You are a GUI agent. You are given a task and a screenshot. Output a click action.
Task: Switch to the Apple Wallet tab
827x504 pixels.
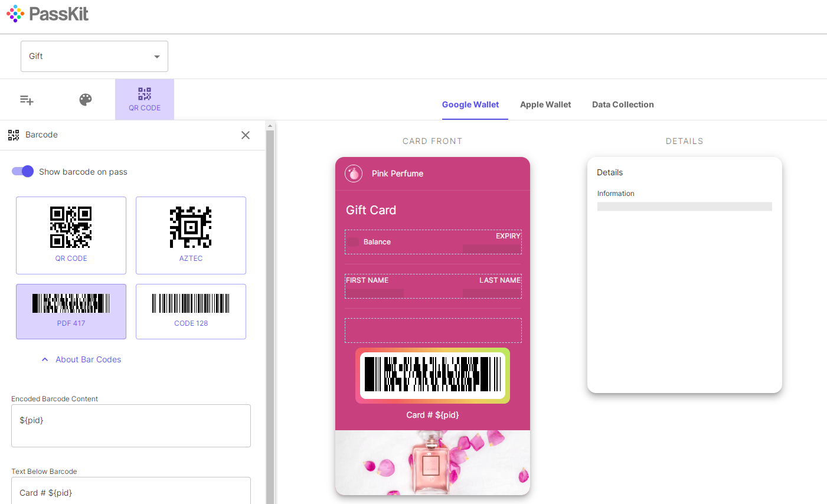click(545, 104)
